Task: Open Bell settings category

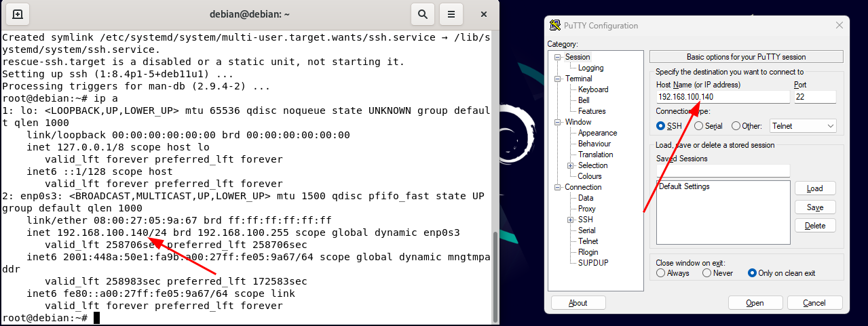Action: click(x=583, y=100)
